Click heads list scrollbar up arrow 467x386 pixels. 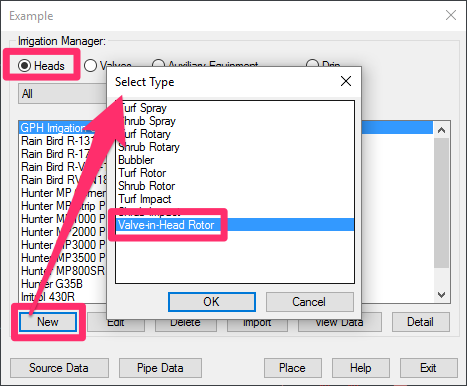pyautogui.click(x=442, y=130)
